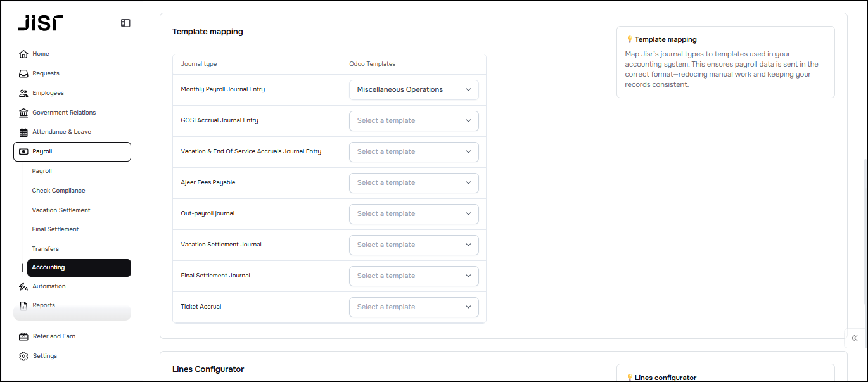Collapse the sidebar using the panel icon
Viewport: 868px width, 382px height.
[125, 23]
